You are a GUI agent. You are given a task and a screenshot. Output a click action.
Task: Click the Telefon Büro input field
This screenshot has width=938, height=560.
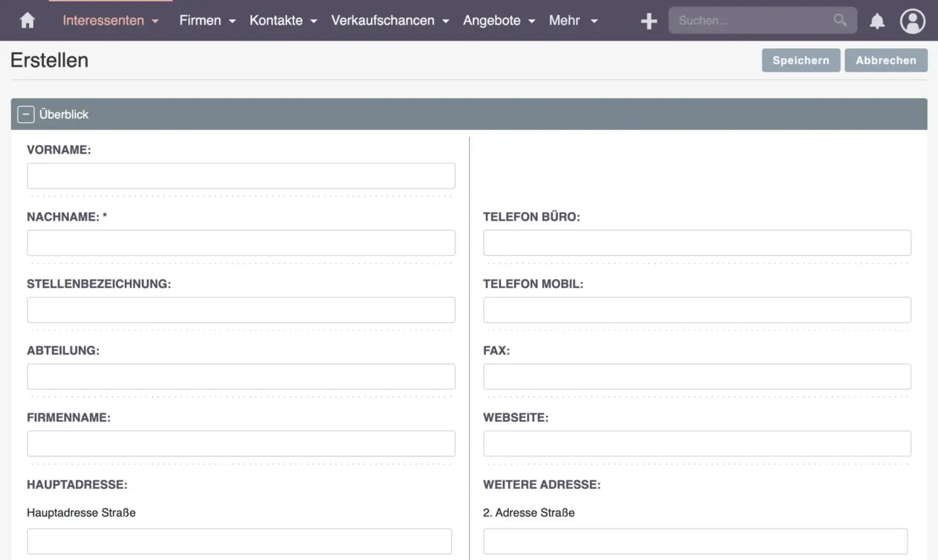[696, 242]
